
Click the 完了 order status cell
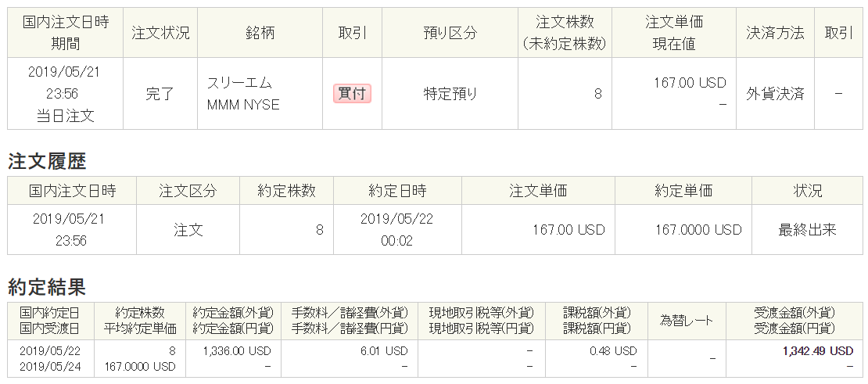point(160,94)
